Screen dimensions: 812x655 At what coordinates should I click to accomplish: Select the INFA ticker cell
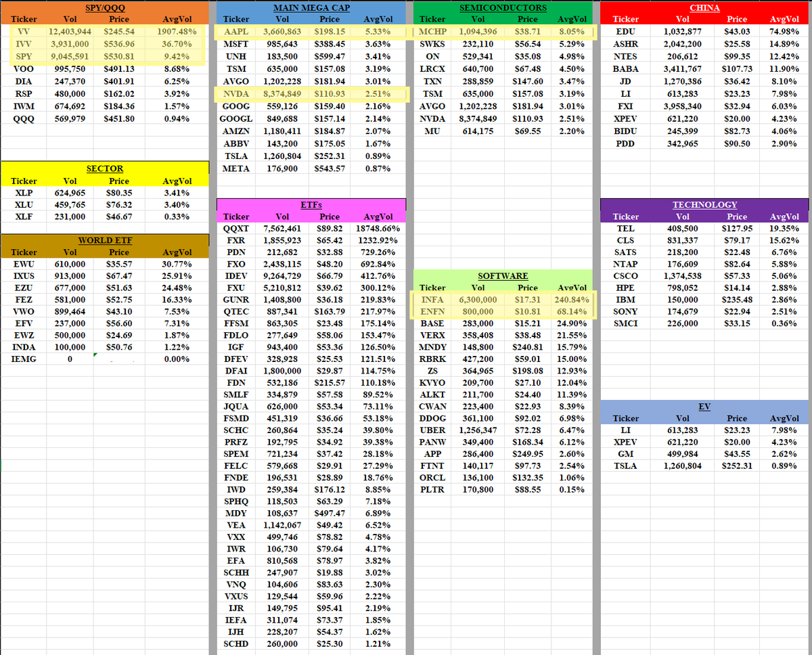point(432,300)
